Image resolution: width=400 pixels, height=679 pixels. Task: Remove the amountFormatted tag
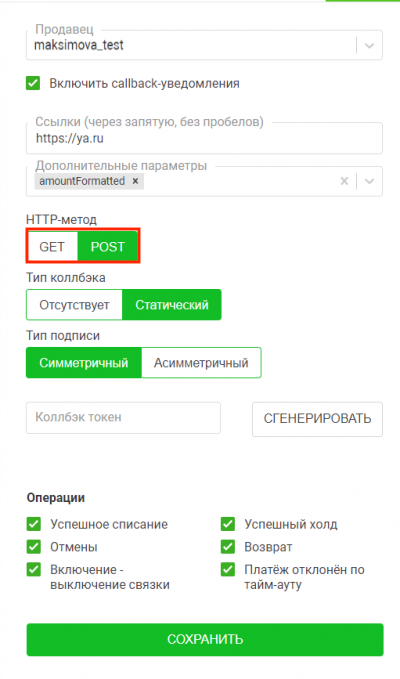[135, 181]
